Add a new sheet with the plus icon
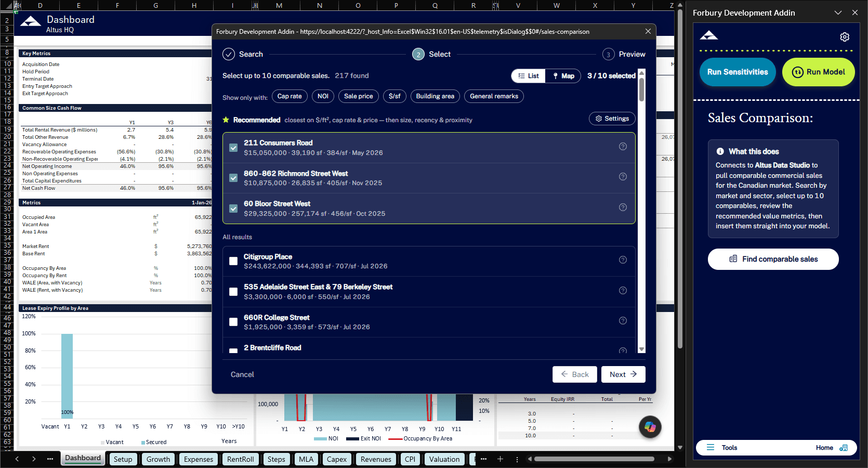 tap(500, 459)
